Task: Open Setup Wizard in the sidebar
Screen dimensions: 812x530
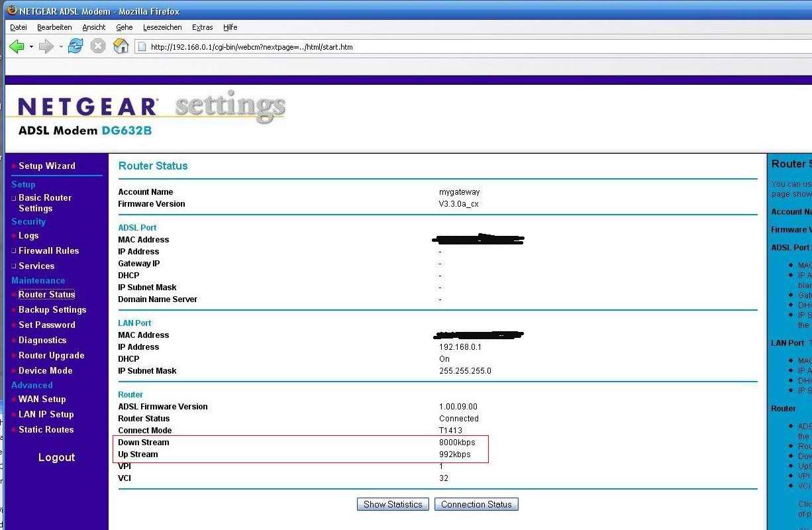Action: pyautogui.click(x=47, y=166)
